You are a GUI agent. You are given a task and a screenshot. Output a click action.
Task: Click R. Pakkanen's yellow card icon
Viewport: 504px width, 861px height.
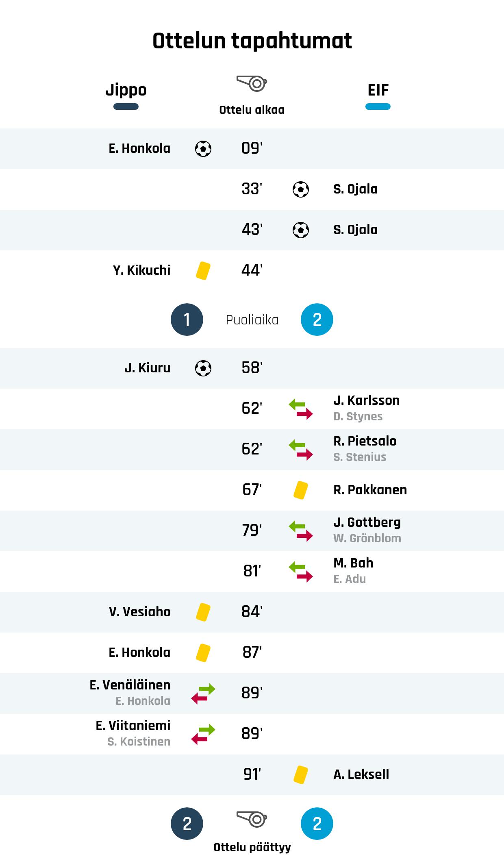coord(301,490)
